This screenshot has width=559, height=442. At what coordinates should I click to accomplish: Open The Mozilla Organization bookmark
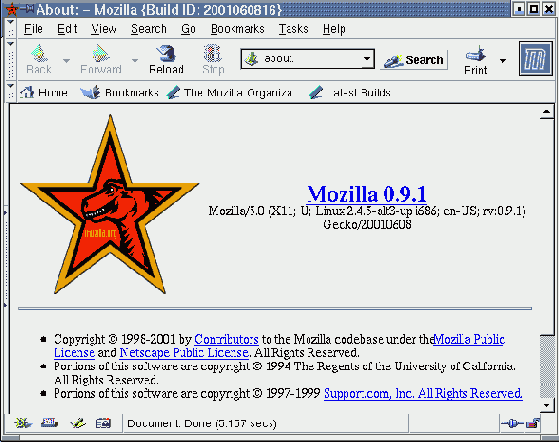[229, 93]
